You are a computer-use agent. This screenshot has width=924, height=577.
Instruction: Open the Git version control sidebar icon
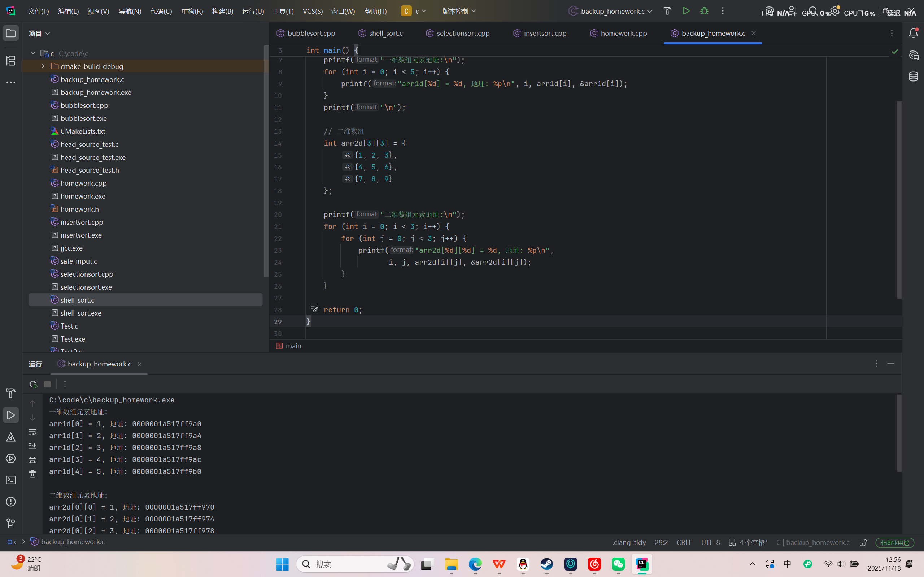[x=11, y=523]
